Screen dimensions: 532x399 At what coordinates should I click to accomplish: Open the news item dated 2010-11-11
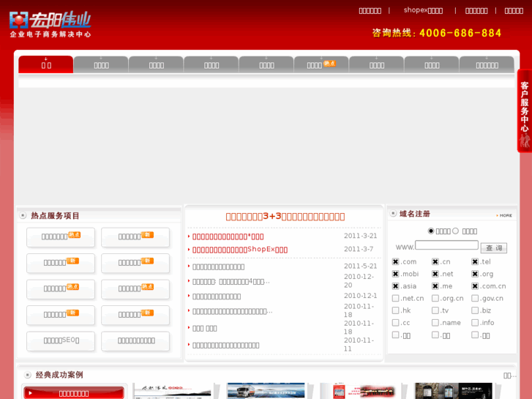tap(225, 346)
